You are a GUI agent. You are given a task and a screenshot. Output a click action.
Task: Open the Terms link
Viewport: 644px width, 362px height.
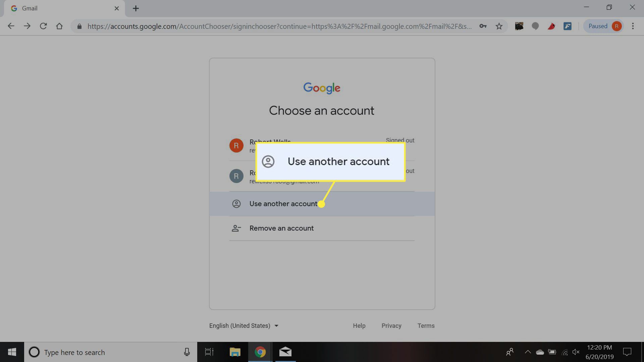[426, 326]
